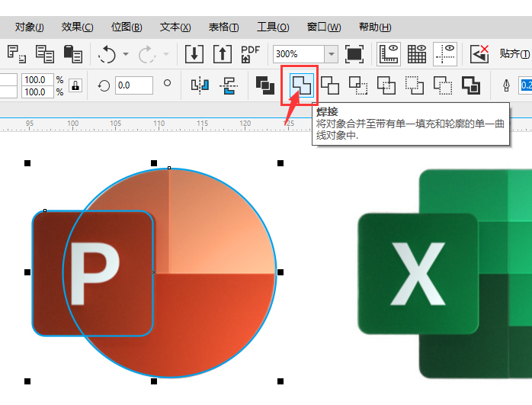Click the bottom-right black selection handle
532x405 pixels.
pos(280,381)
